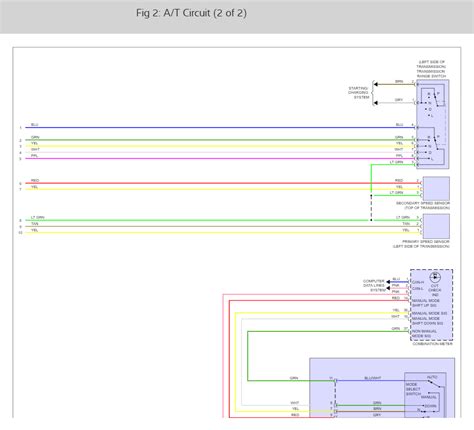Click TAN label at left end of wire 9
The image size is (474, 430).
click(x=35, y=224)
